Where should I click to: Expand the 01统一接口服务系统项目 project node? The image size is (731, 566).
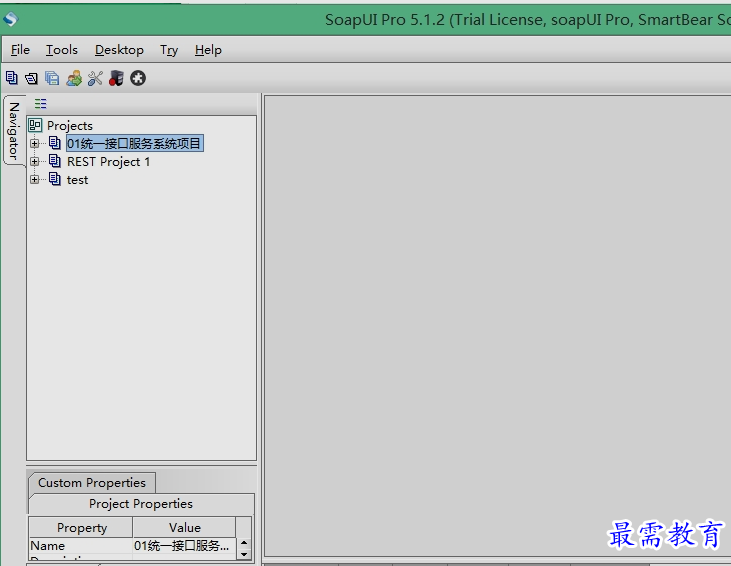(x=34, y=144)
